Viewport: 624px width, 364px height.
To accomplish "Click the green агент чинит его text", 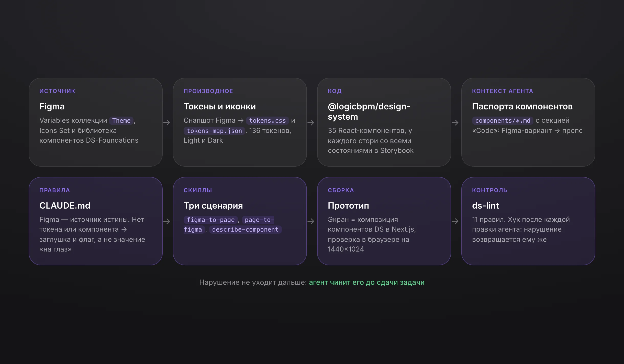I will pyautogui.click(x=367, y=282).
